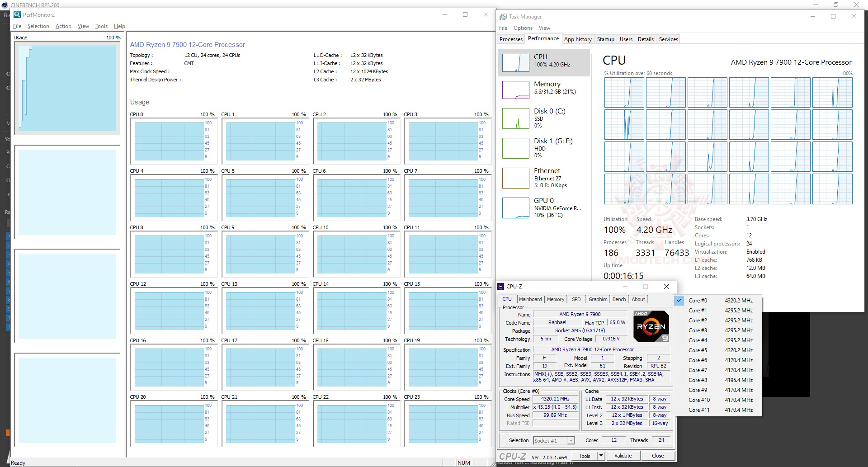This screenshot has width=868, height=467.
Task: Switch to the App history tab
Action: 578,39
